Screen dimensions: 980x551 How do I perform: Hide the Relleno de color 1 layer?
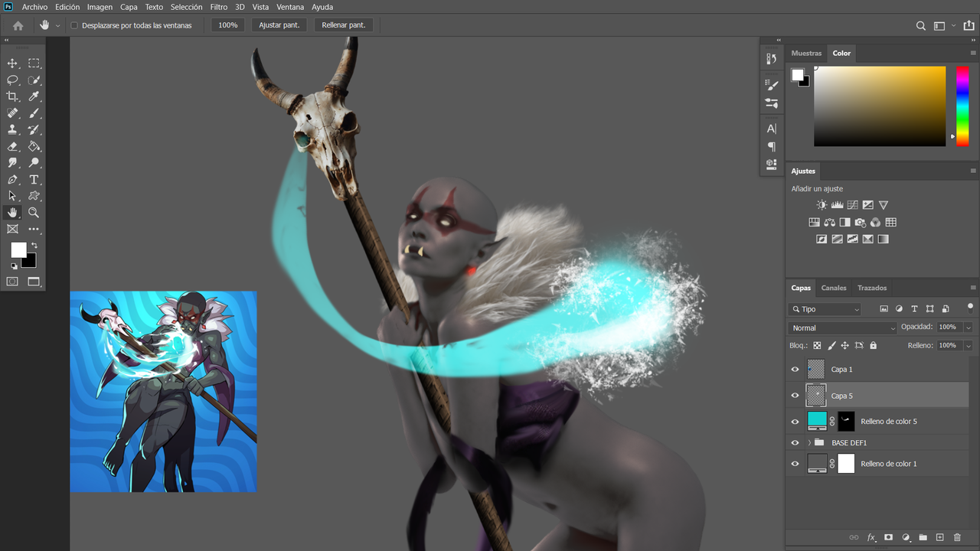pyautogui.click(x=795, y=464)
